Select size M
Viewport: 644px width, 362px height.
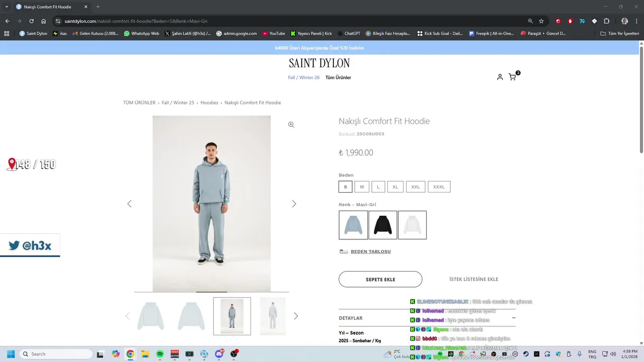coord(362,187)
